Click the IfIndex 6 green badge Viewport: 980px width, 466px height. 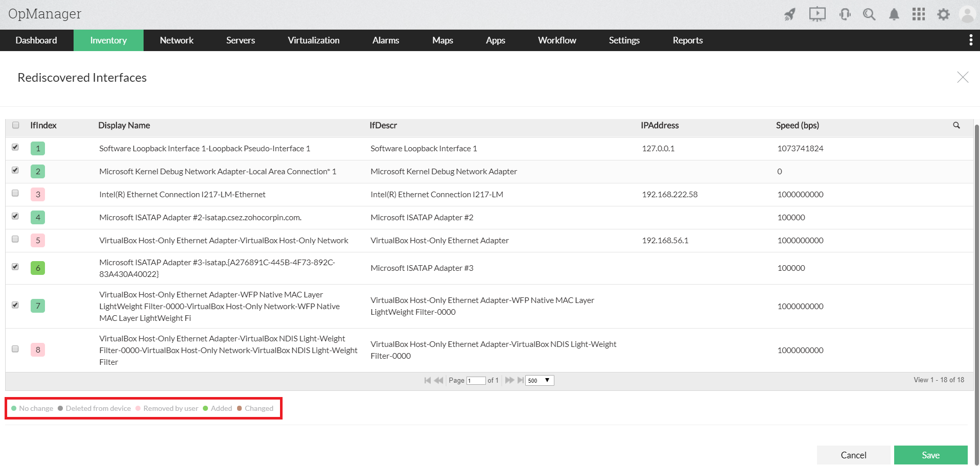38,268
